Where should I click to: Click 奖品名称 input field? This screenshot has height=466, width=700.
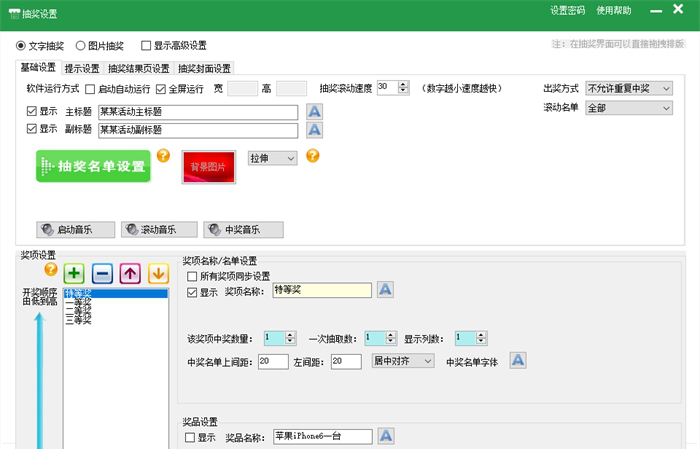pos(323,436)
